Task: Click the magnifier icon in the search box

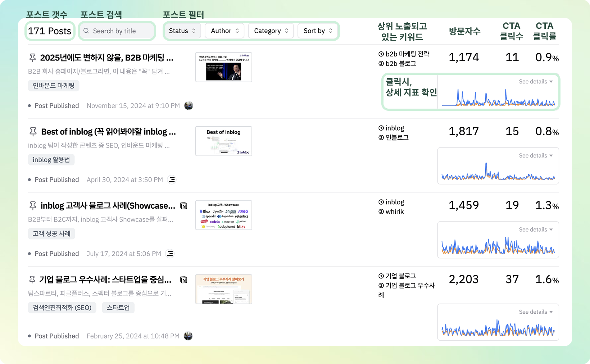Action: [86, 31]
